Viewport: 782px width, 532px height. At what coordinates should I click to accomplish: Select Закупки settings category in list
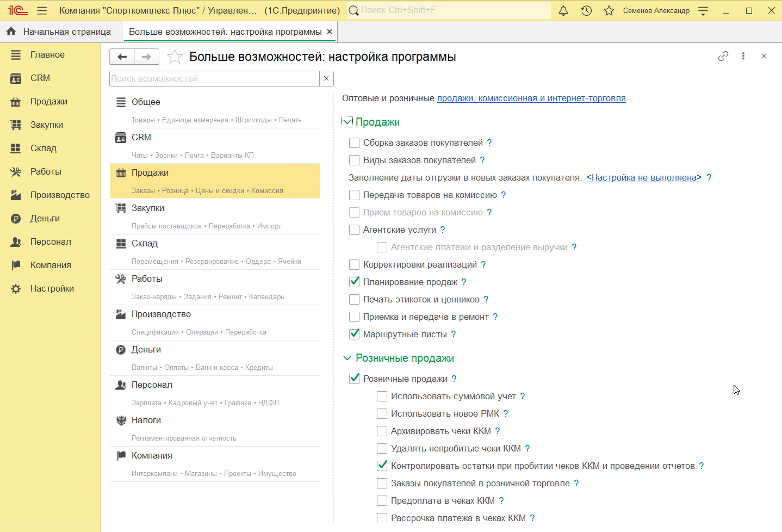click(x=215, y=217)
